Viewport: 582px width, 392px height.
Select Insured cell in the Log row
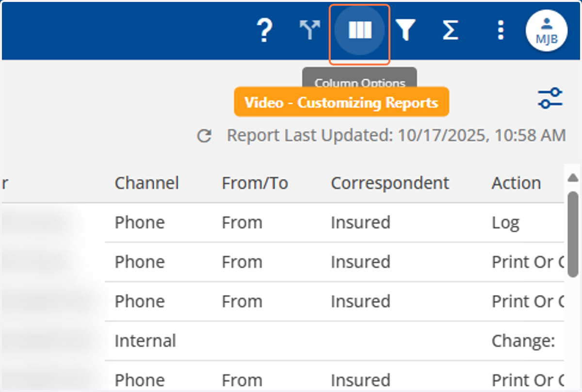coord(360,223)
